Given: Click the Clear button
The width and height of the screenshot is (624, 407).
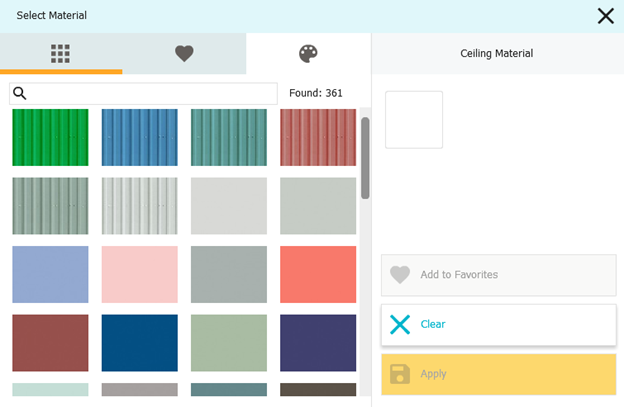Looking at the screenshot, I should (x=499, y=325).
